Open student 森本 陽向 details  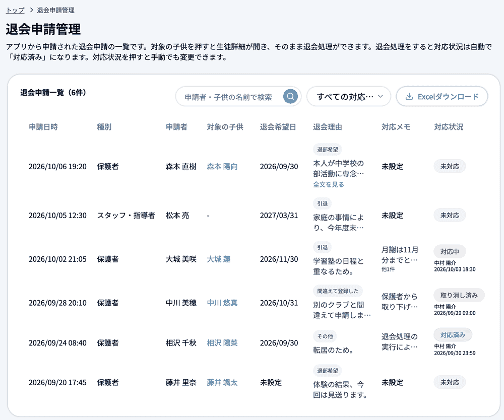[222, 166]
